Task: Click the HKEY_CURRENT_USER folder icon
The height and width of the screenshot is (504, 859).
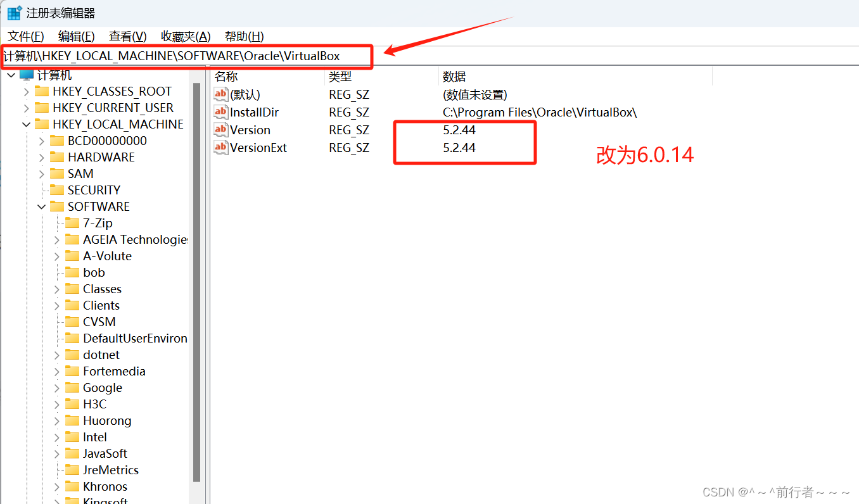Action: pyautogui.click(x=42, y=108)
